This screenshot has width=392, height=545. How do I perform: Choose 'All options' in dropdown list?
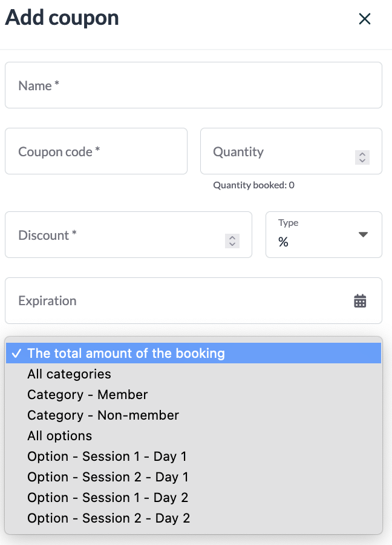pos(60,436)
